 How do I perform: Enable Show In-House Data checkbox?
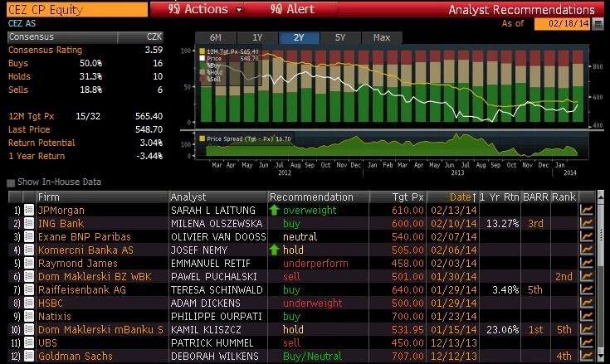coord(11,182)
